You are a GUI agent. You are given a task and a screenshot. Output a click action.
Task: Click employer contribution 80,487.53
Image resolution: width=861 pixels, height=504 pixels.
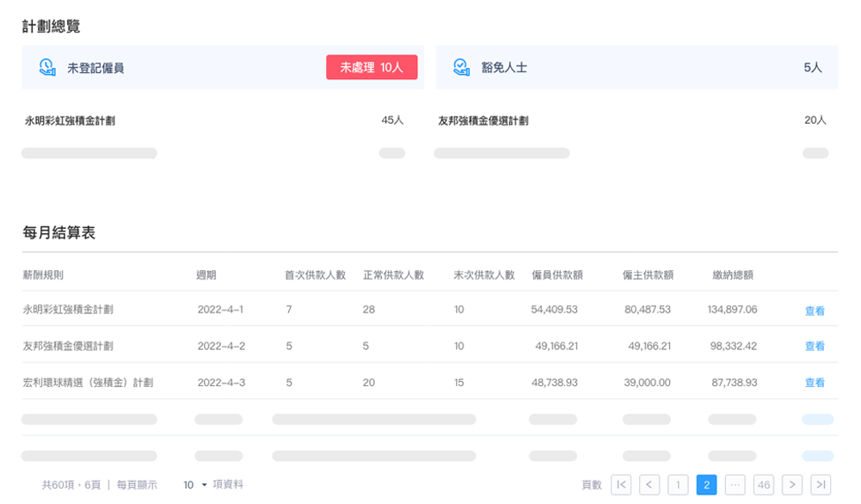click(x=648, y=310)
